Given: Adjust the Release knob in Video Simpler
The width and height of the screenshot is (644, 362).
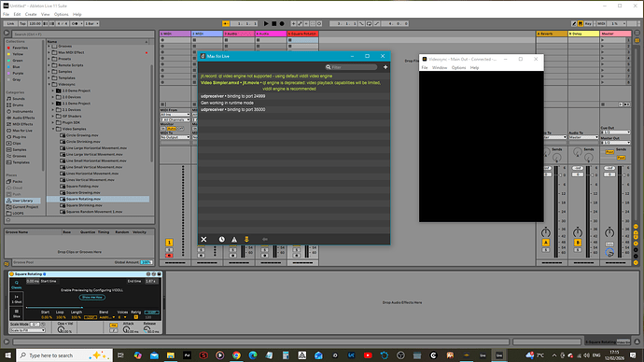Looking at the screenshot, I should (147, 329).
